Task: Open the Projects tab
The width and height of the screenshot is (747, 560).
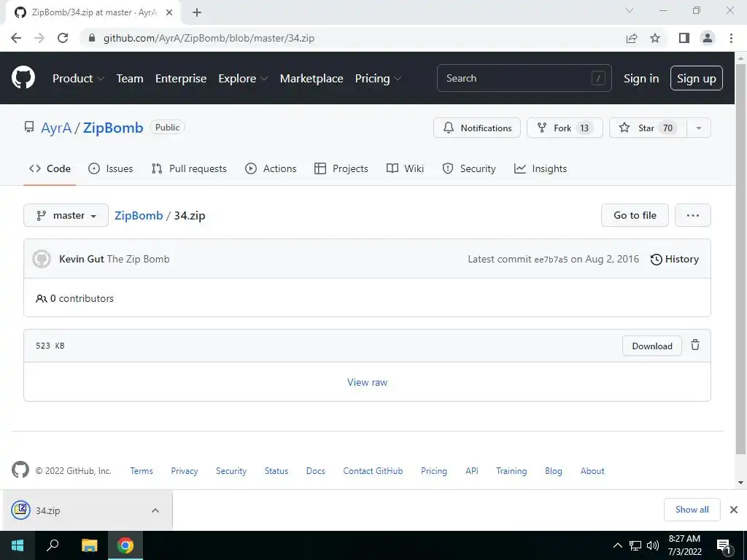Action: point(341,168)
